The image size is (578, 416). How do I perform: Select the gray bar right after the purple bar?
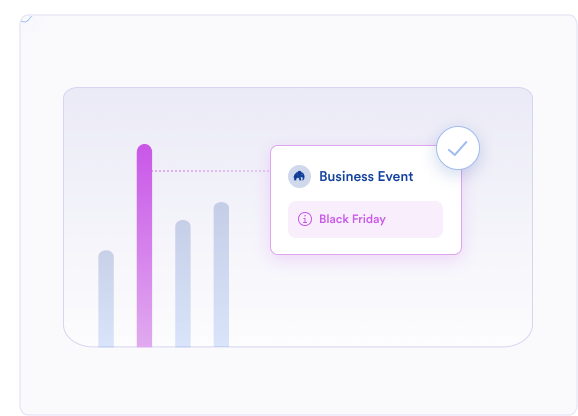(183, 284)
